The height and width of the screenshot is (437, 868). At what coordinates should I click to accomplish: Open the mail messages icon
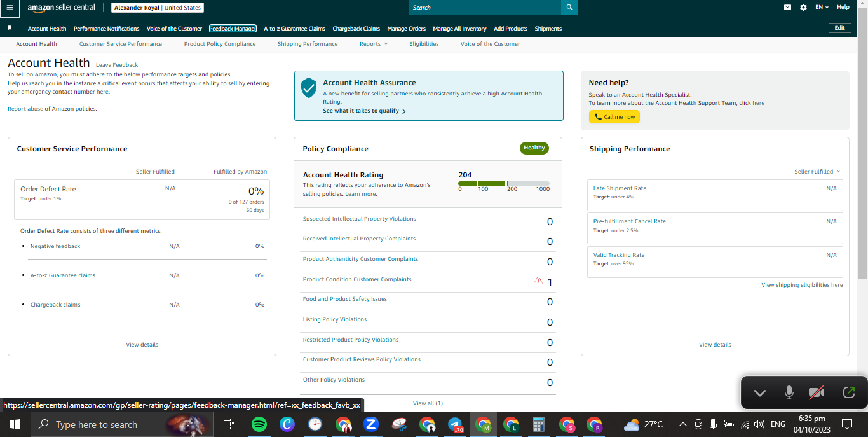coord(788,8)
